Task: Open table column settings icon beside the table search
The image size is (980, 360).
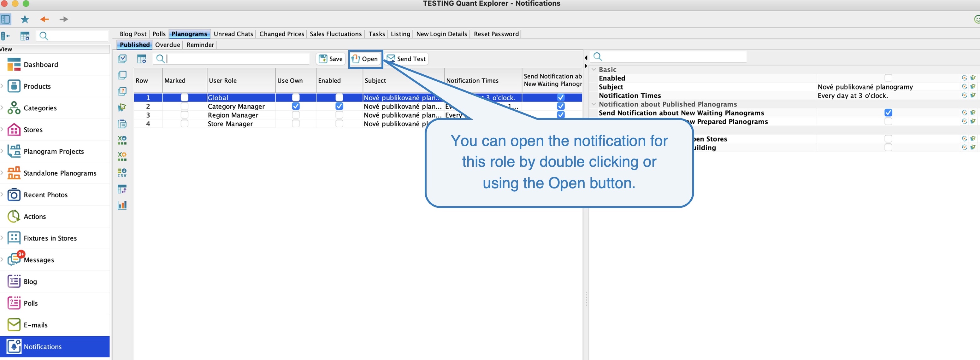Action: click(x=142, y=59)
